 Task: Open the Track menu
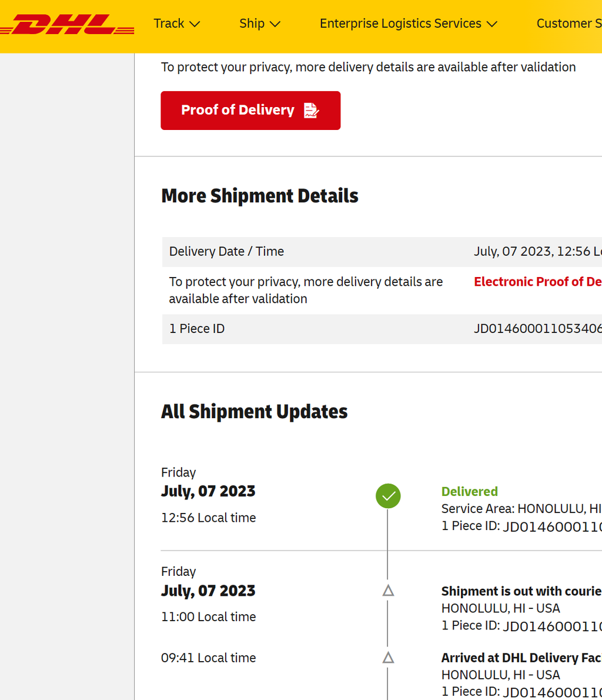[x=177, y=23]
